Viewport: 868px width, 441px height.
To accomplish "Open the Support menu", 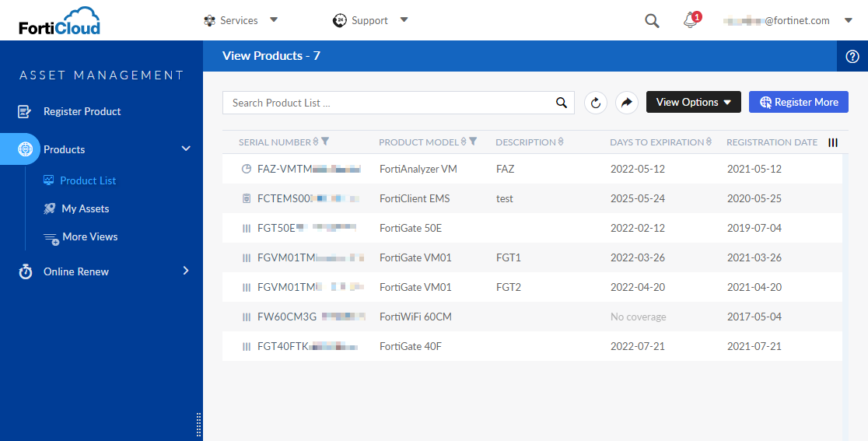I will coord(370,20).
